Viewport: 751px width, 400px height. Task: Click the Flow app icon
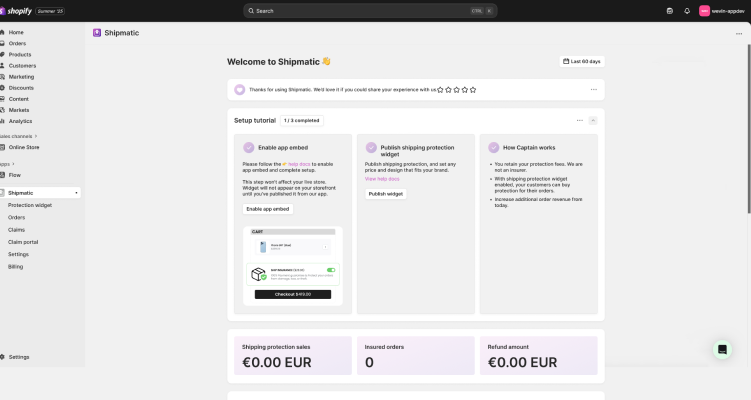tap(2, 175)
